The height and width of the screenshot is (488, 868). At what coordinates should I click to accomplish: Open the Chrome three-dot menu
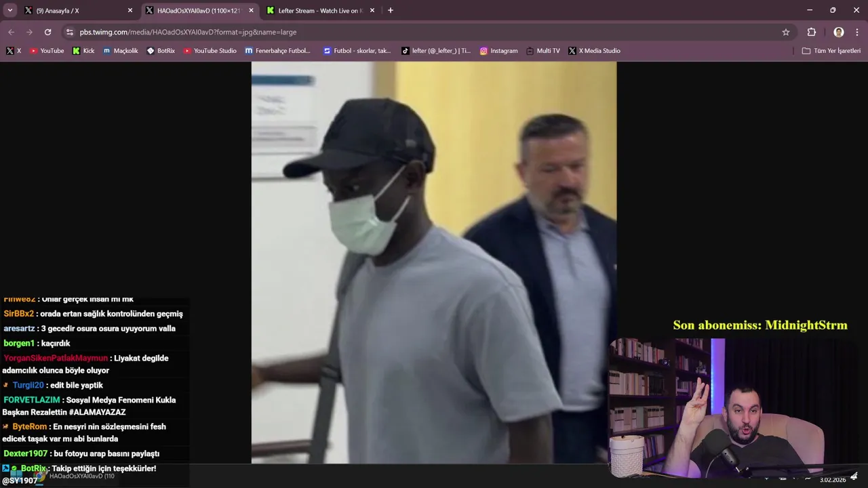pyautogui.click(x=857, y=32)
